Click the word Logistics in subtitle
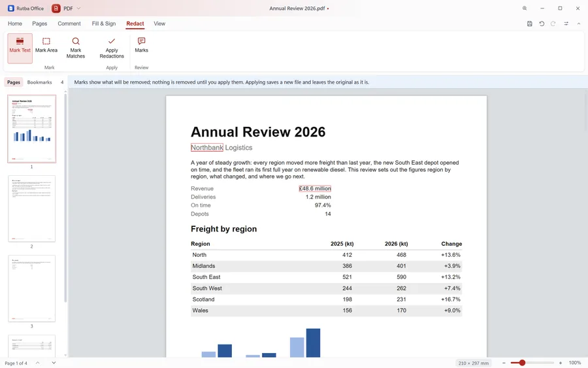The image size is (588, 368). tap(239, 148)
